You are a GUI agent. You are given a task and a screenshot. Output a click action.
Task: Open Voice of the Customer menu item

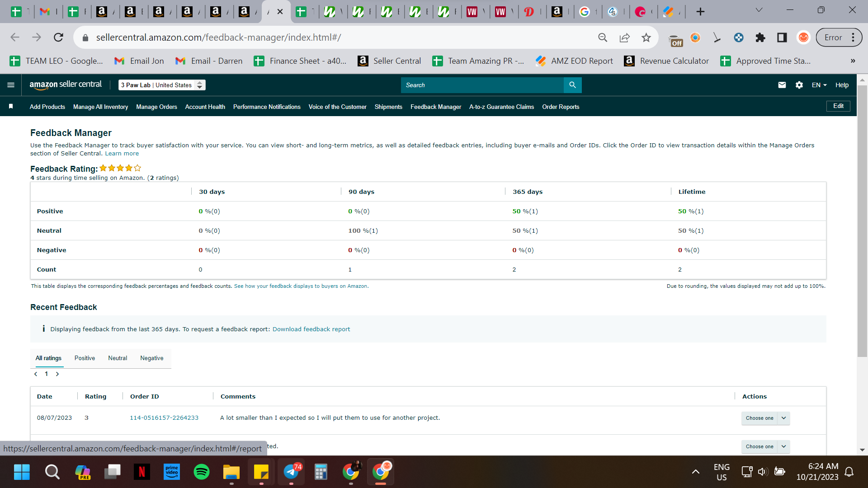point(338,107)
